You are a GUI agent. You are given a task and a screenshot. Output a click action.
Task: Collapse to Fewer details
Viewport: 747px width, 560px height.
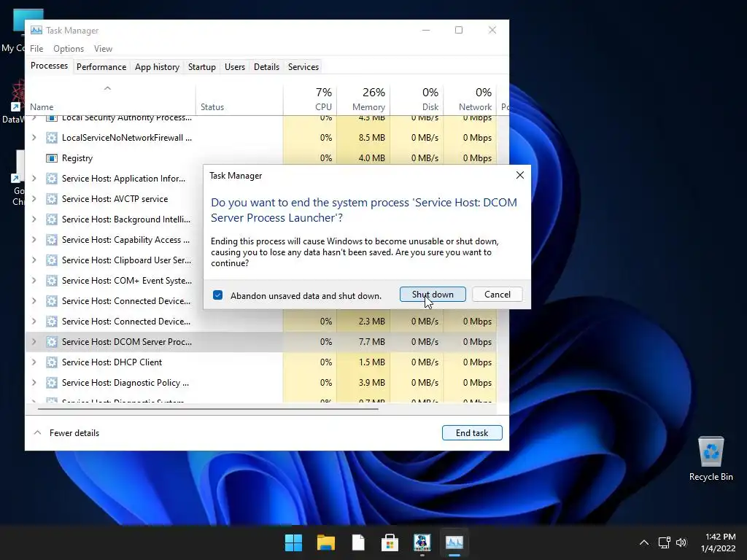point(66,433)
